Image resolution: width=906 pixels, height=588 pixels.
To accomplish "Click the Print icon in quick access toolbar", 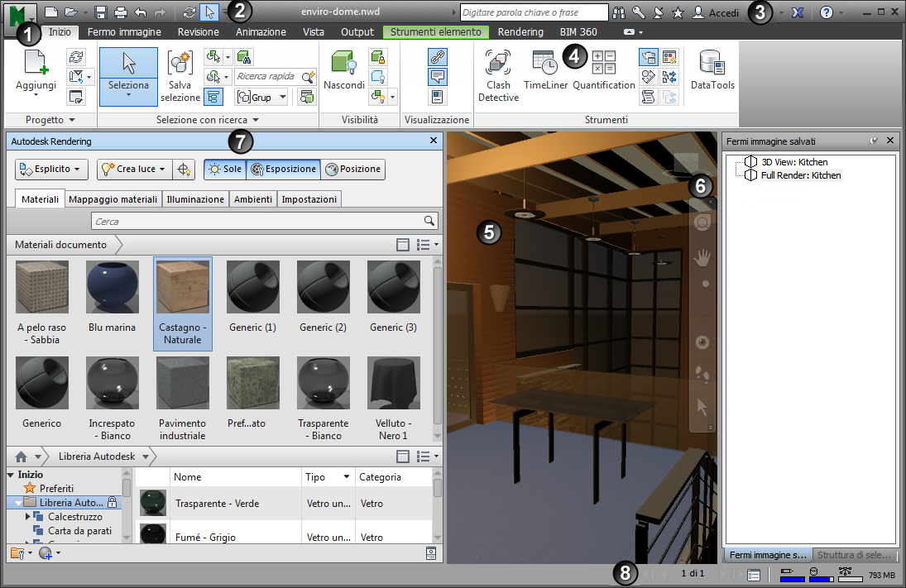I will (121, 12).
